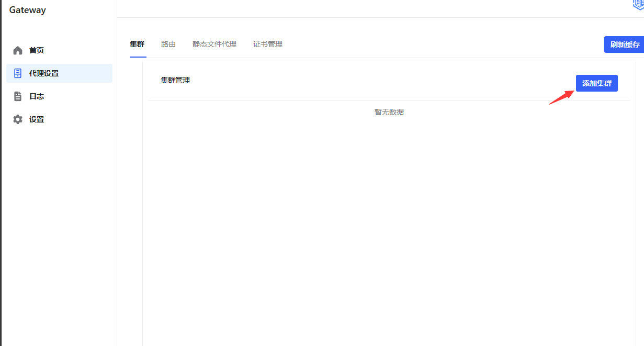Click the active 集群 tab
The width and height of the screenshot is (644, 346).
point(137,44)
